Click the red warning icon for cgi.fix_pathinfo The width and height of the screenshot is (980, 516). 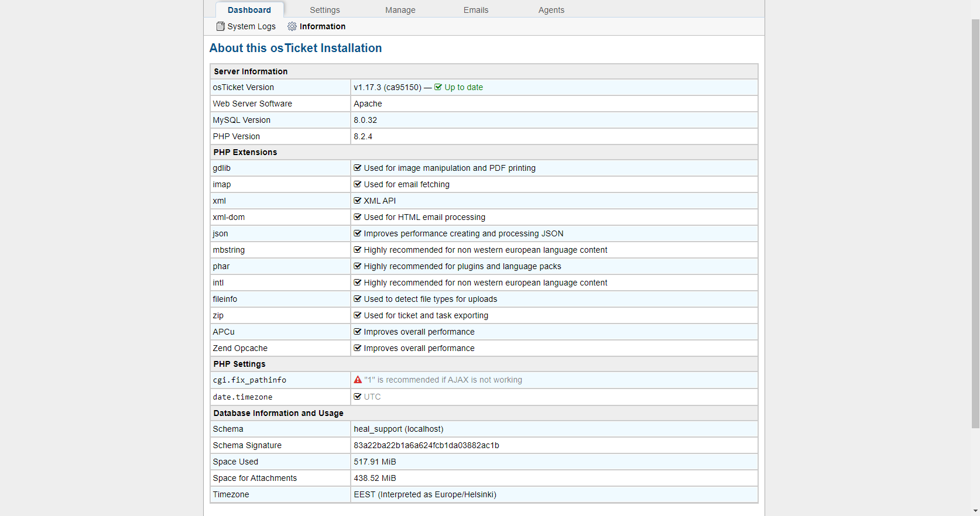point(358,380)
